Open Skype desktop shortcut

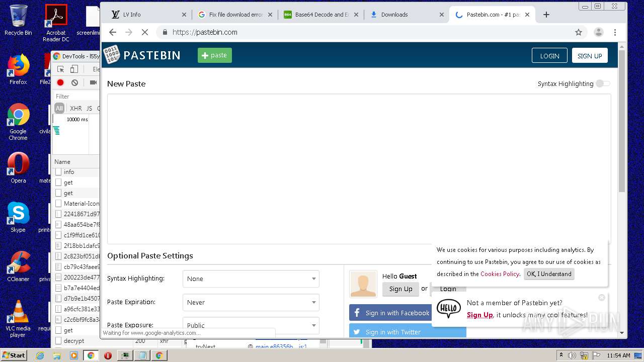point(18,217)
